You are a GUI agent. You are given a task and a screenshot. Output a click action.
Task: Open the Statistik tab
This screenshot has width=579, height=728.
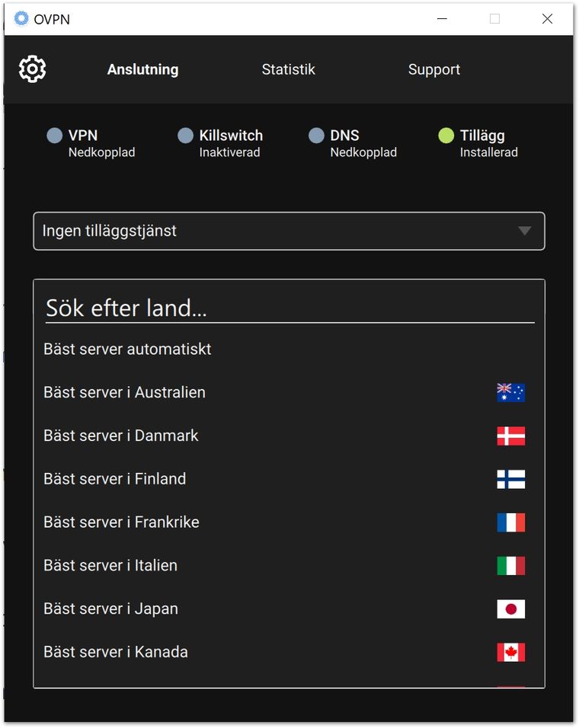point(288,69)
